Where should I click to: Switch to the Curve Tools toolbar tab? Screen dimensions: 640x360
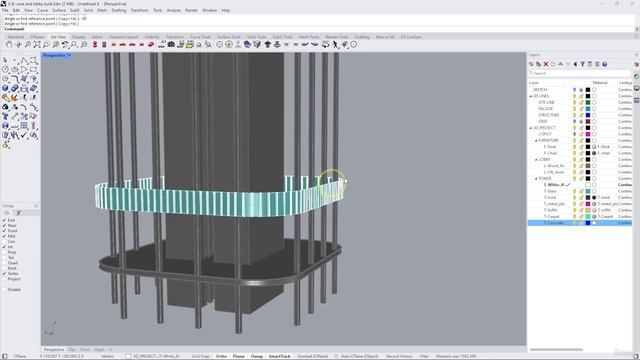click(200, 37)
